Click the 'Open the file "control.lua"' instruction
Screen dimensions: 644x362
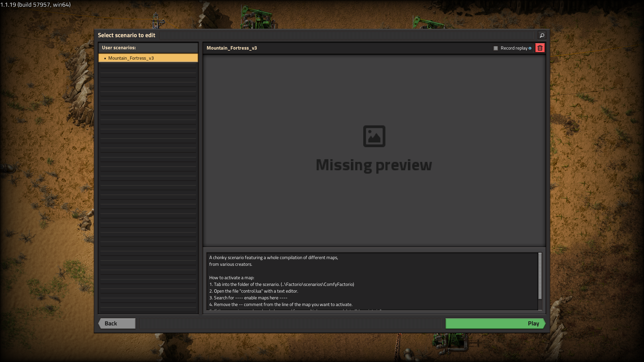tap(254, 291)
